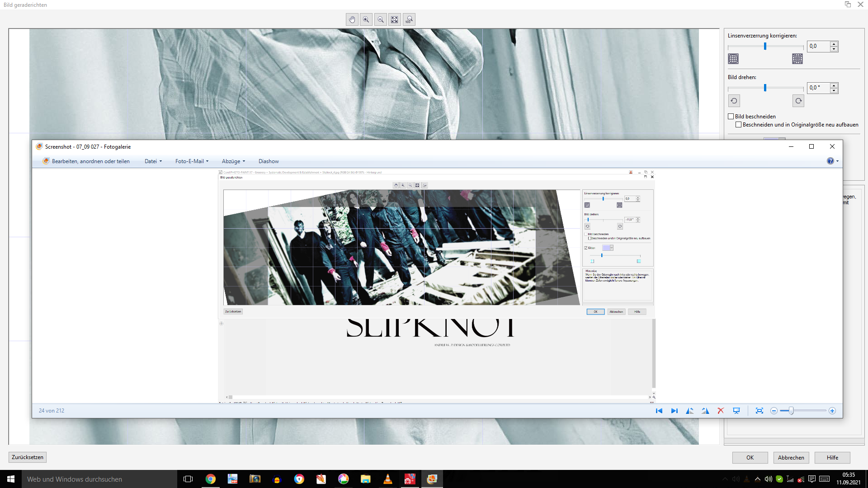Increase Bild drehen angle with the up arrow
The height and width of the screenshot is (488, 868).
click(x=834, y=85)
